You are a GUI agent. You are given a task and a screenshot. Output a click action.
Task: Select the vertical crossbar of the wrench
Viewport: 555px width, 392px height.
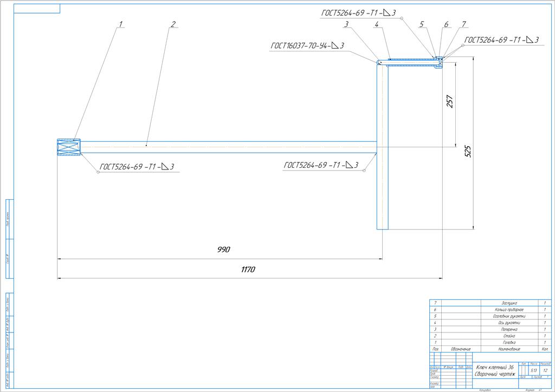coord(382,147)
